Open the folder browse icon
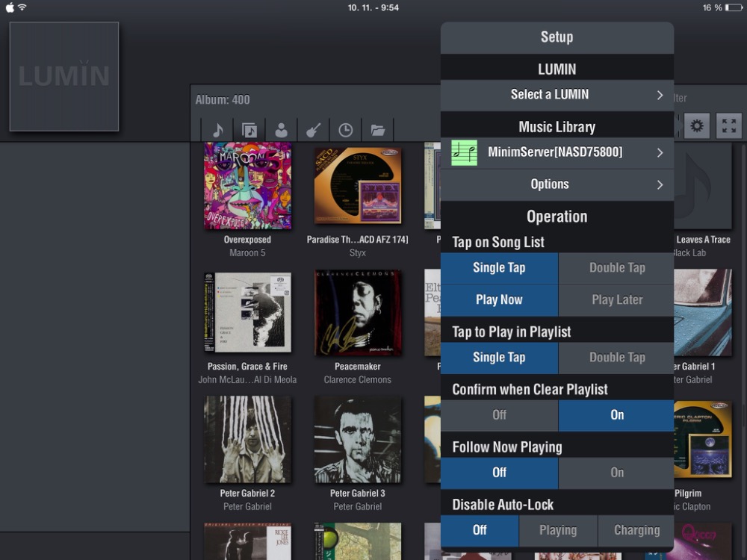 378,130
